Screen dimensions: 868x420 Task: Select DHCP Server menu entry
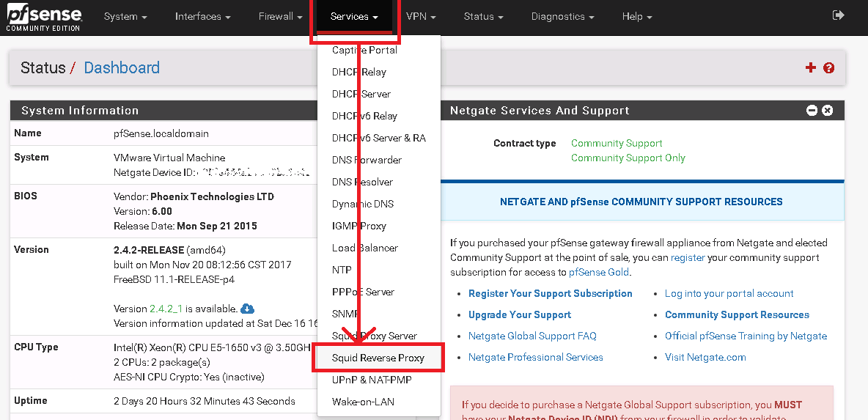tap(378, 94)
